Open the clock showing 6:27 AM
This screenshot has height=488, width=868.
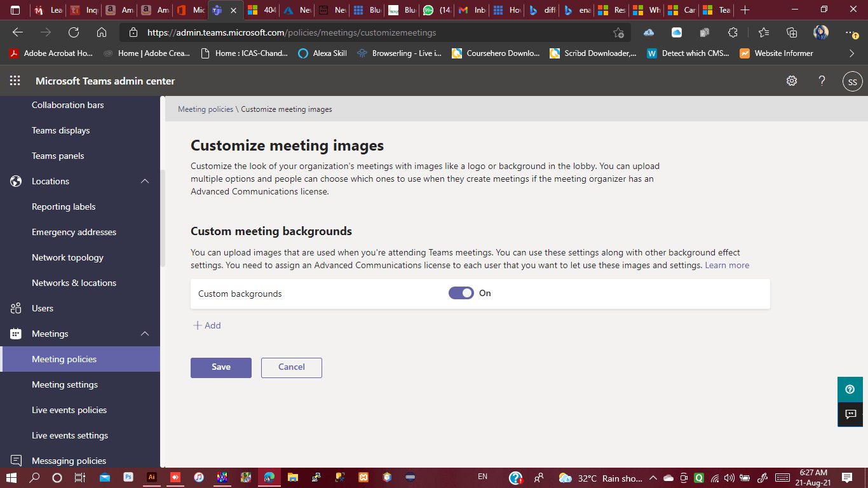coord(813,477)
